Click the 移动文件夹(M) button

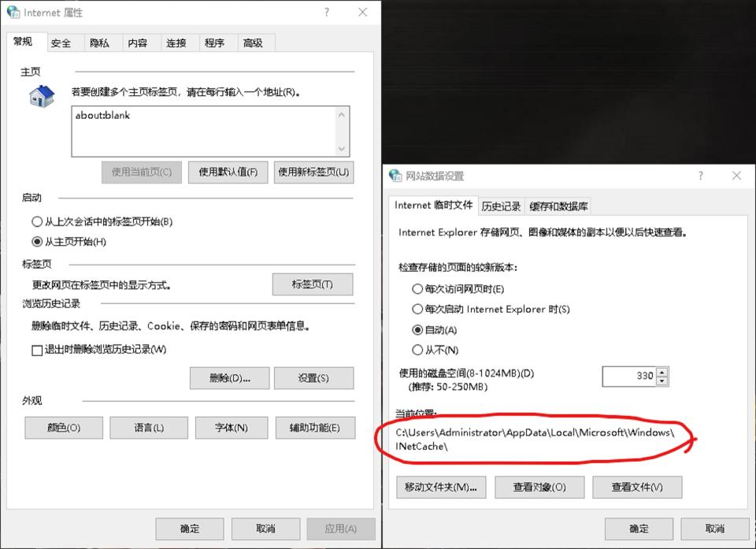[441, 487]
